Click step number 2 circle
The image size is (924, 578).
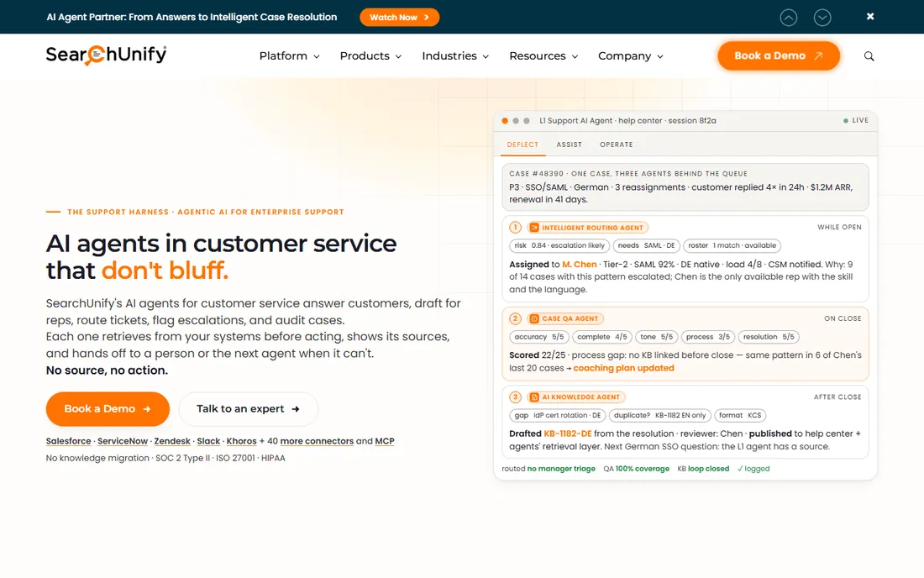pyautogui.click(x=515, y=318)
